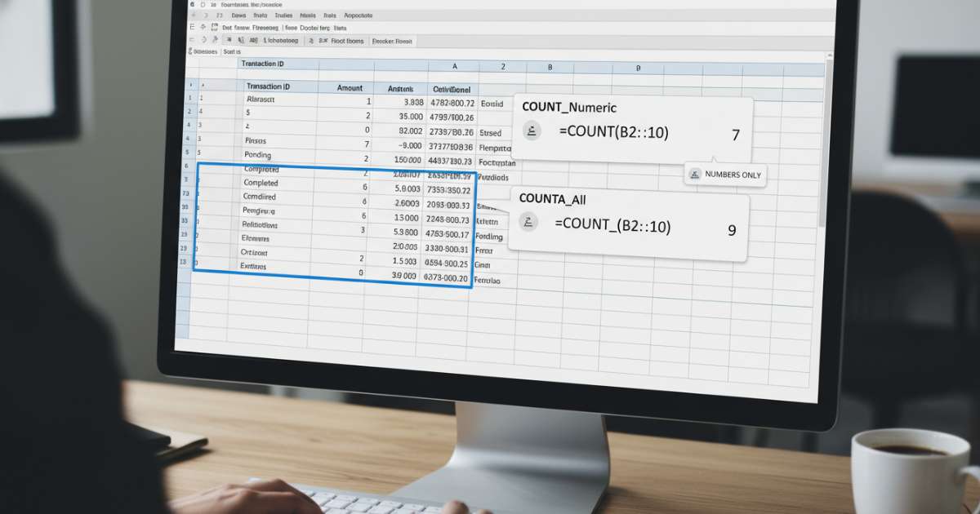Click the result 9 in COUNTA_All card
This screenshot has height=514, width=980.
732,230
